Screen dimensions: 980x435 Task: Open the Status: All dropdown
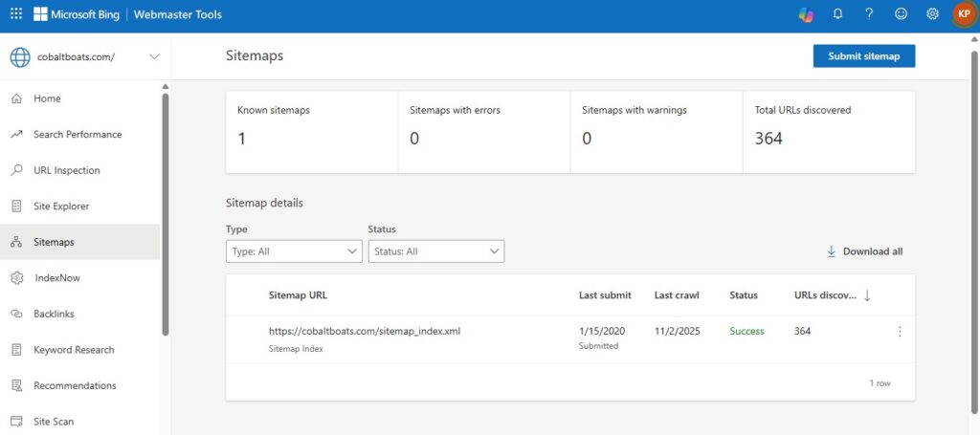(x=435, y=251)
